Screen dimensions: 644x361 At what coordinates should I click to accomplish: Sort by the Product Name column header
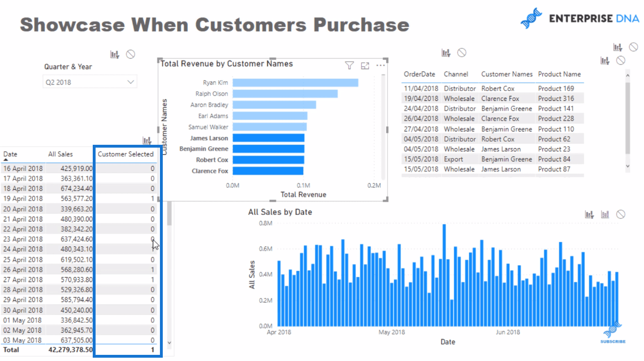coord(559,74)
